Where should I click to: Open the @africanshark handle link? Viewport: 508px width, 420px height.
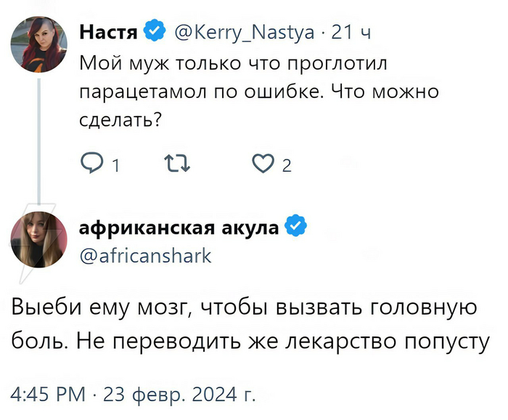coord(145,255)
